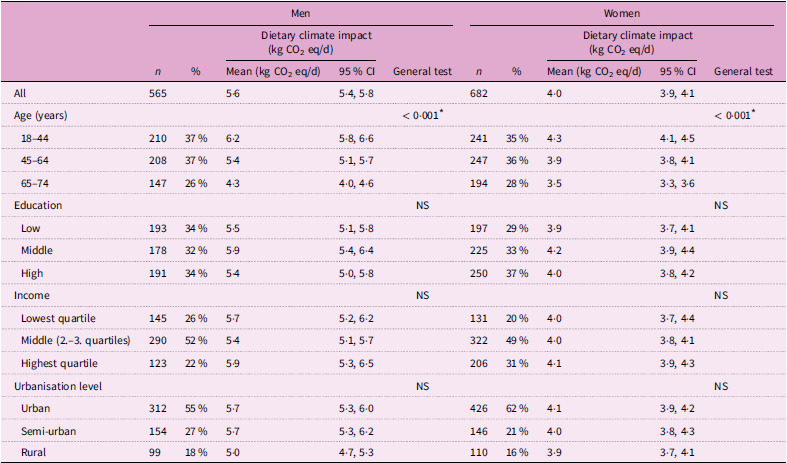Click the women's total sample size 682
The width and height of the screenshot is (787, 463).
tap(478, 93)
